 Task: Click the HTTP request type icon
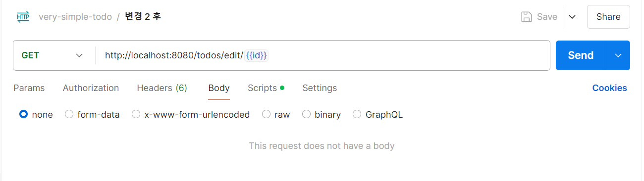tap(23, 17)
